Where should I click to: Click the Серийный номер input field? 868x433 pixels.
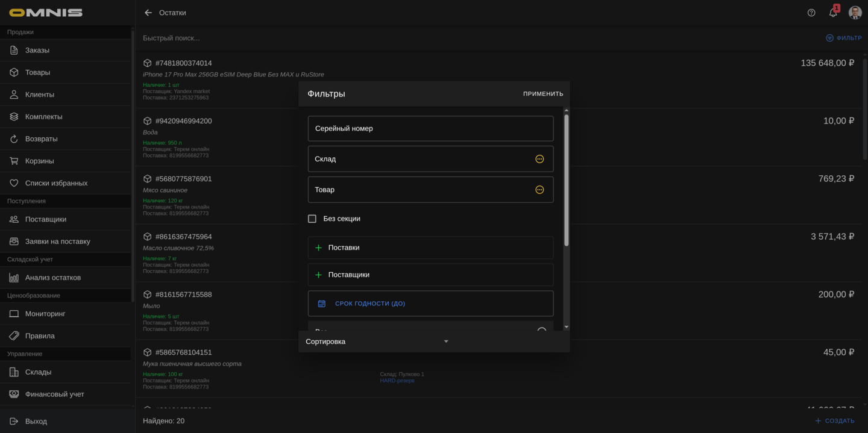[x=430, y=128]
